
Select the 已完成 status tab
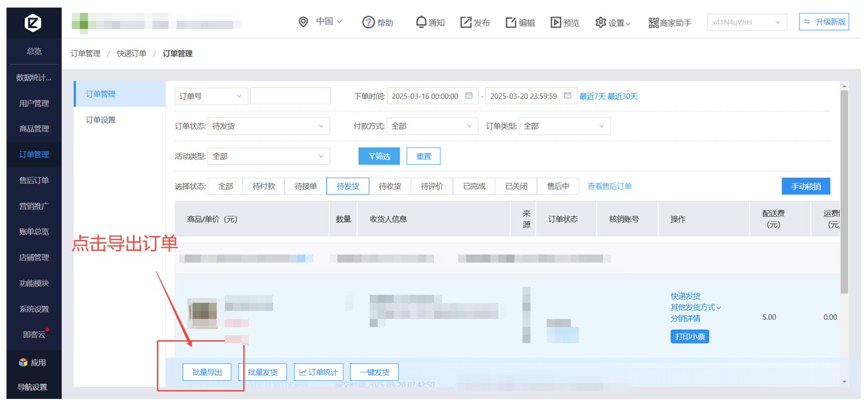coord(474,186)
